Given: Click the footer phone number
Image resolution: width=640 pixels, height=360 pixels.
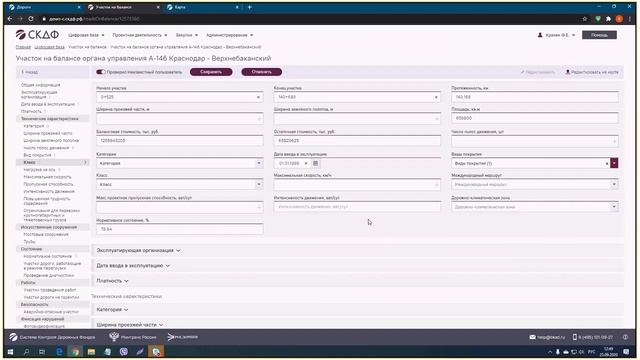Looking at the screenshot, I should pyautogui.click(x=593, y=337).
